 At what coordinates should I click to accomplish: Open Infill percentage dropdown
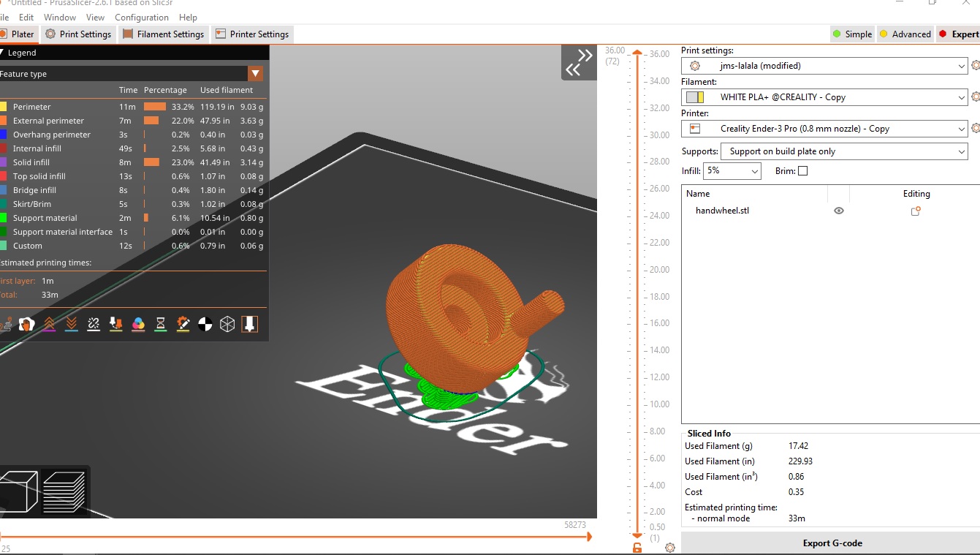point(732,170)
